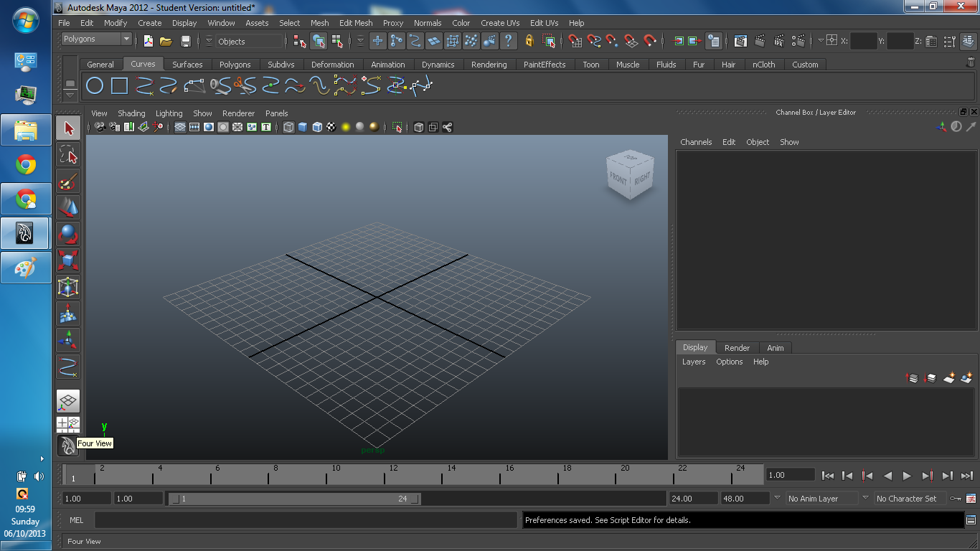Switch to the Render layer tab
Screen dimensions: 980x551
737,348
